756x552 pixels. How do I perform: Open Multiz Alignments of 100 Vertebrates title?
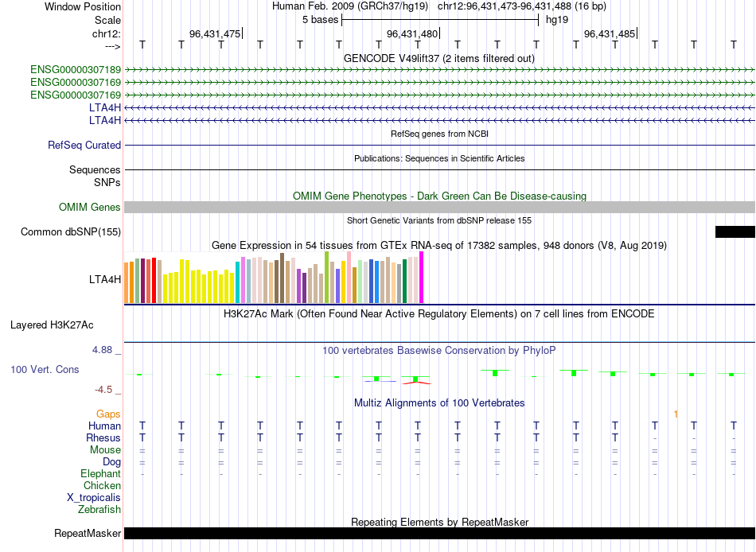pyautogui.click(x=439, y=403)
